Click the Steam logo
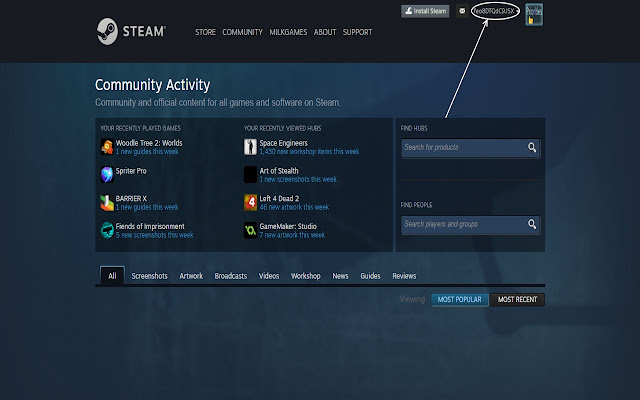This screenshot has width=640, height=400. pyautogui.click(x=131, y=31)
